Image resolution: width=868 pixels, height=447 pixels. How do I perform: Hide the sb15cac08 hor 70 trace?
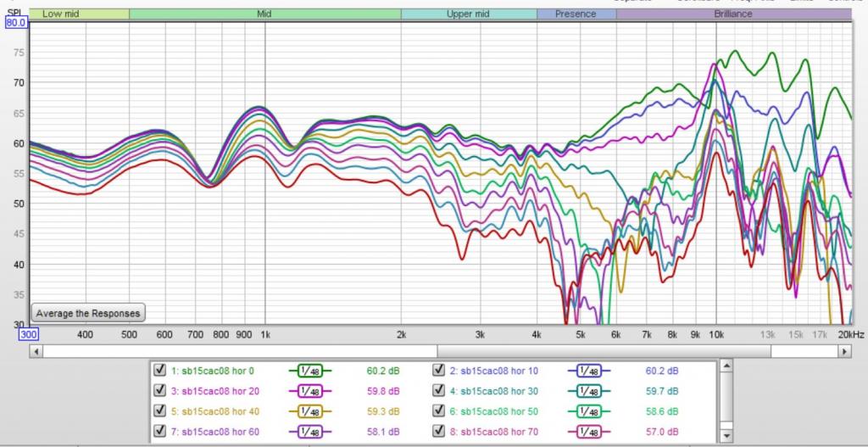coord(439,431)
